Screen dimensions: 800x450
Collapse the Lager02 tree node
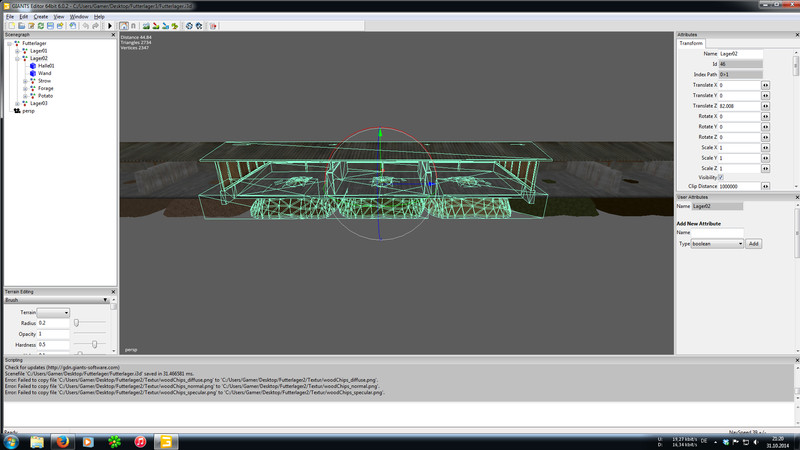point(19,58)
